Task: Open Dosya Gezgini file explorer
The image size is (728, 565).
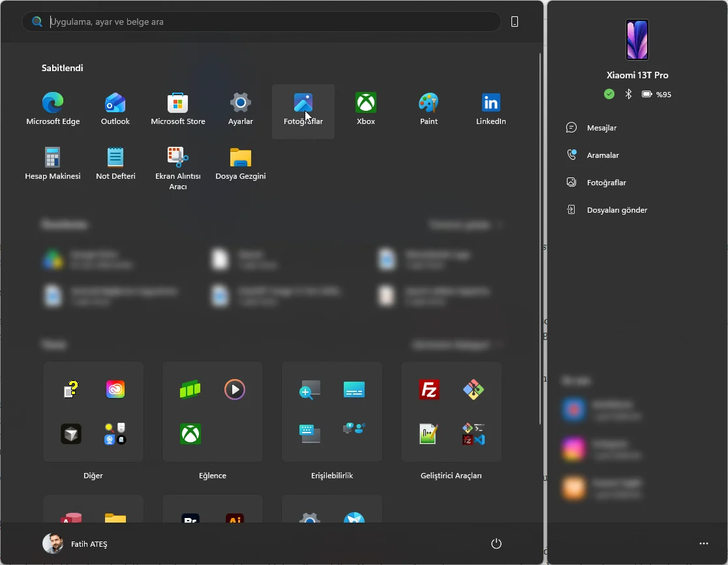Action: pos(241,165)
